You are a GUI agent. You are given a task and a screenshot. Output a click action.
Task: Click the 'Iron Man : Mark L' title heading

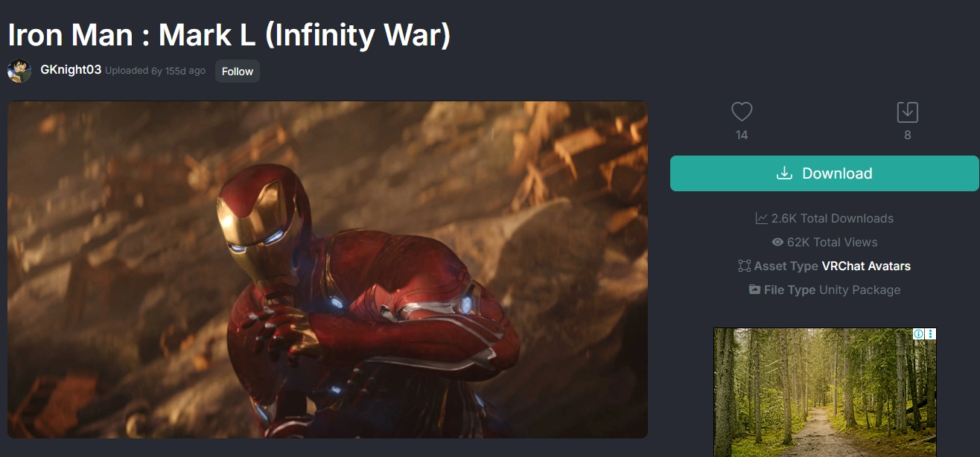pyautogui.click(x=229, y=33)
